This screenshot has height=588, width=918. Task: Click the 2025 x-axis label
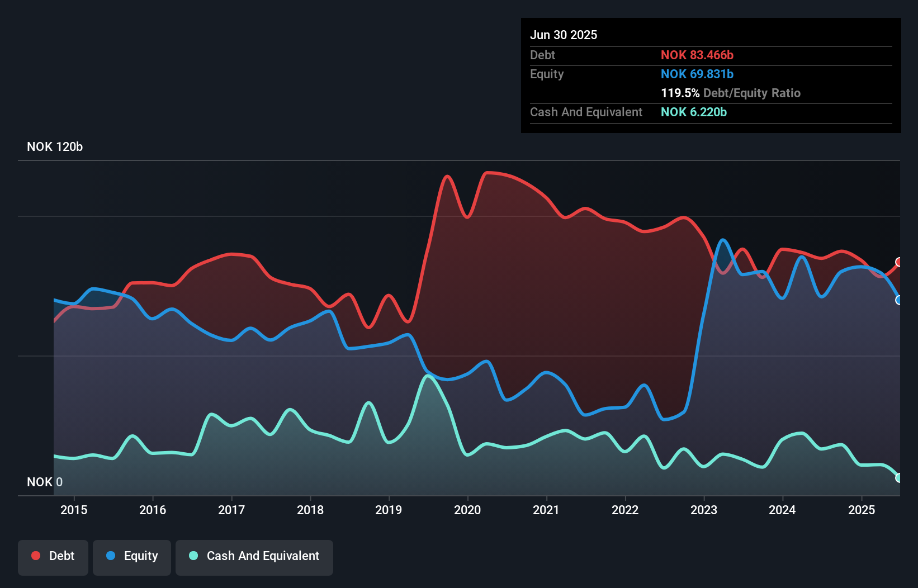861,510
